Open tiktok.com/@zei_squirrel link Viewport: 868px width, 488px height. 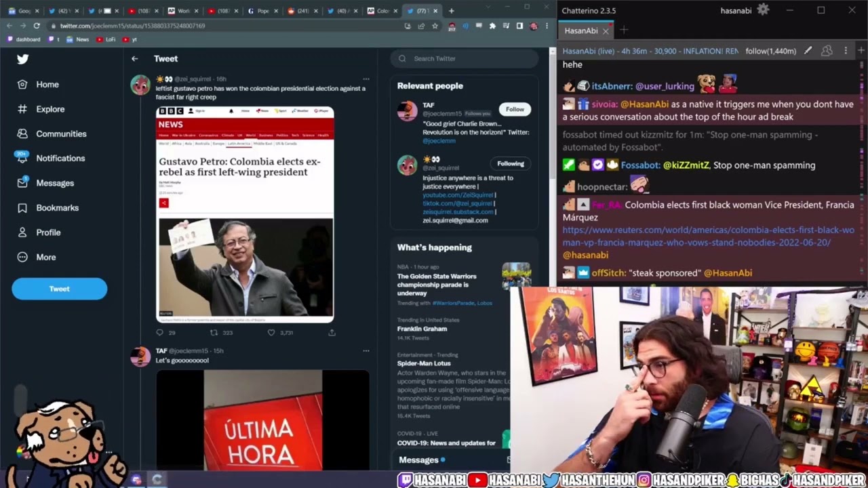click(x=458, y=203)
